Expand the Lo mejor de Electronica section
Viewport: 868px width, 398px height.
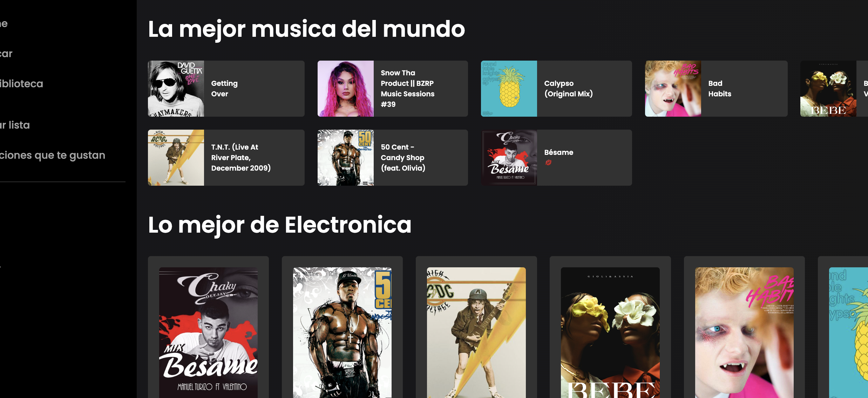(x=280, y=225)
